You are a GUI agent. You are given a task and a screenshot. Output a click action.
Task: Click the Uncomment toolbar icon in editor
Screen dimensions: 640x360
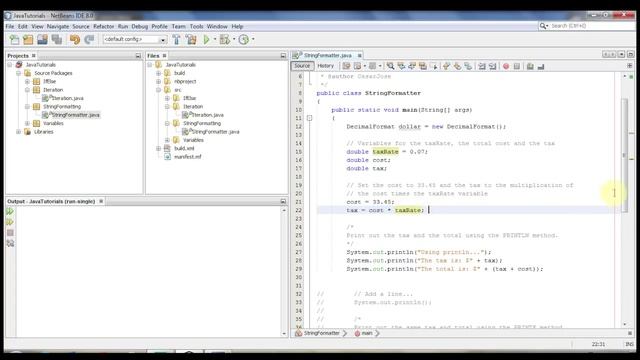pyautogui.click(x=541, y=66)
